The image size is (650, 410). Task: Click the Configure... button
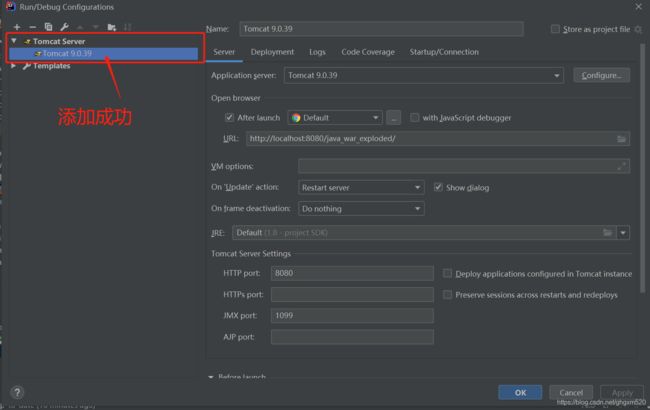coord(601,75)
